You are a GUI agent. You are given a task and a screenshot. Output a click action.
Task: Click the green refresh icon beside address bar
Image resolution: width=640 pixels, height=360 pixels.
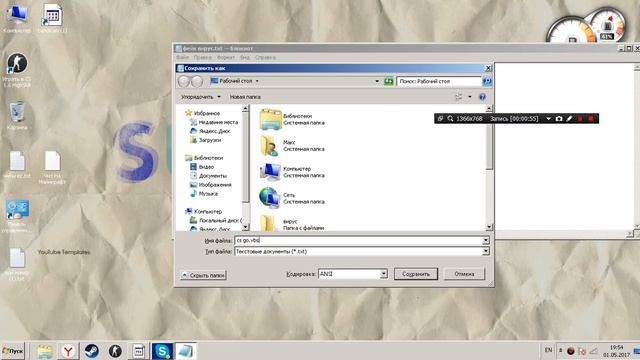click(389, 81)
